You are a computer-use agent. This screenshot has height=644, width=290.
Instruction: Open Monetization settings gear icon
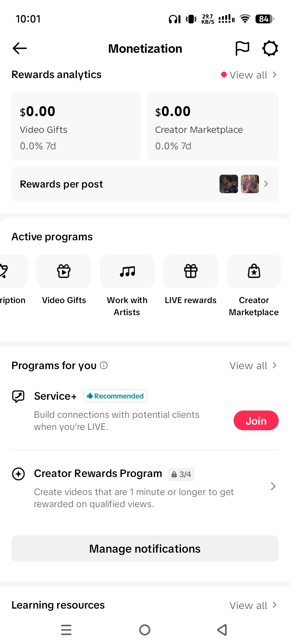(270, 49)
